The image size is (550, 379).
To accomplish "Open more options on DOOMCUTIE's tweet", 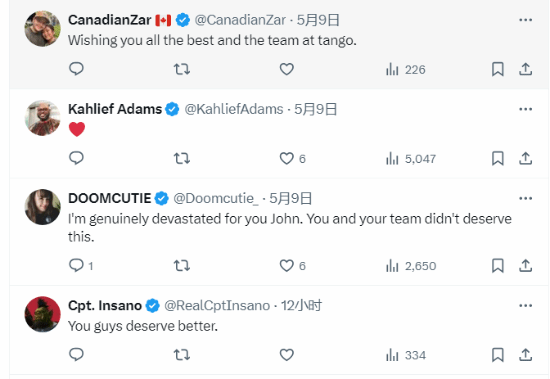I will tap(525, 199).
